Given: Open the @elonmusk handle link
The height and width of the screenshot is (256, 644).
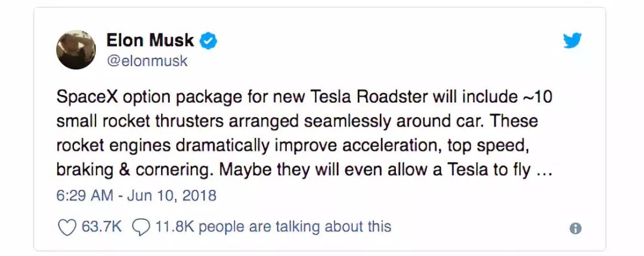Looking at the screenshot, I should pyautogui.click(x=147, y=61).
